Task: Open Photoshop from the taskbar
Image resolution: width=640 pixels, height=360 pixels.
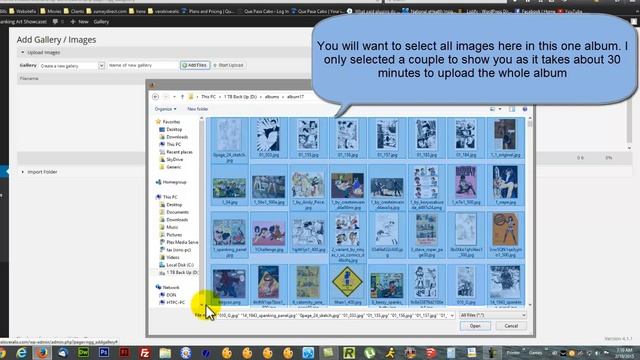Action: 103,353
